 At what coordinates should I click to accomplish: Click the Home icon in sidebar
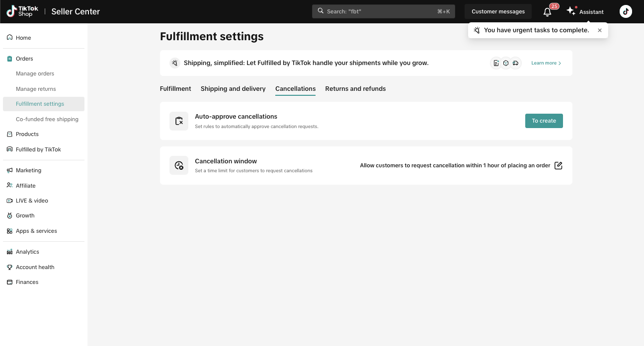[9, 38]
